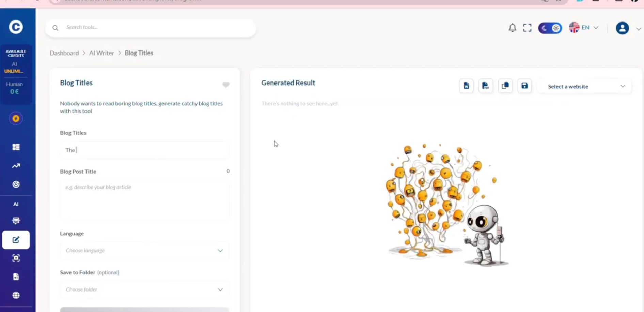Go to Dashboard breadcrumb
The image size is (644, 312).
(x=64, y=53)
